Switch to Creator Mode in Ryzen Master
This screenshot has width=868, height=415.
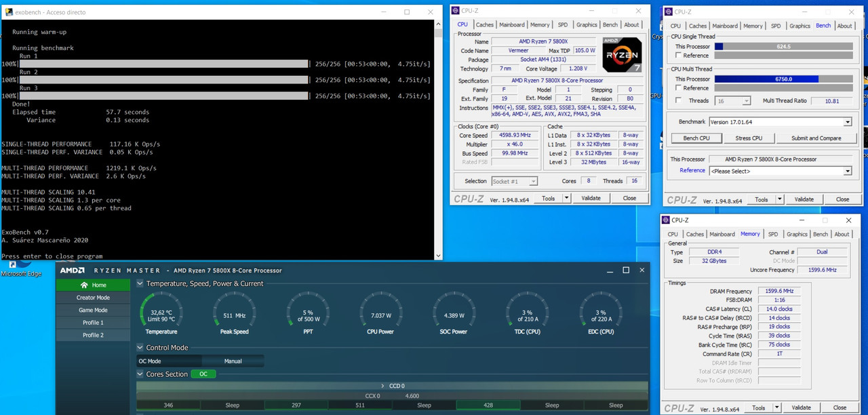pos(94,298)
